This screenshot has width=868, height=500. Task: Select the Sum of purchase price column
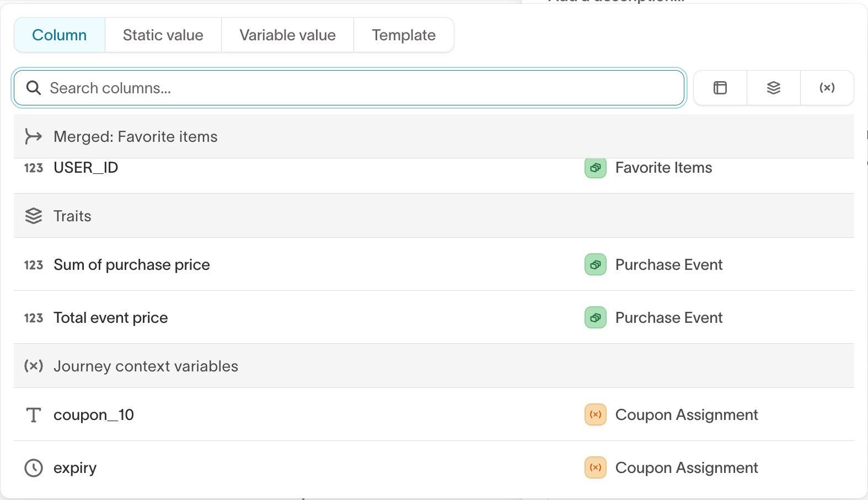tap(131, 264)
